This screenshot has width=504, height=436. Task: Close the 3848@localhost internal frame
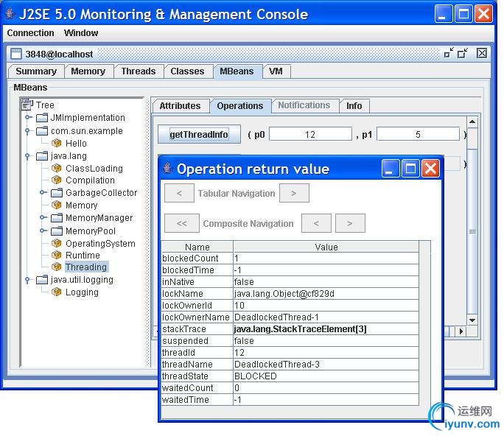pos(481,53)
